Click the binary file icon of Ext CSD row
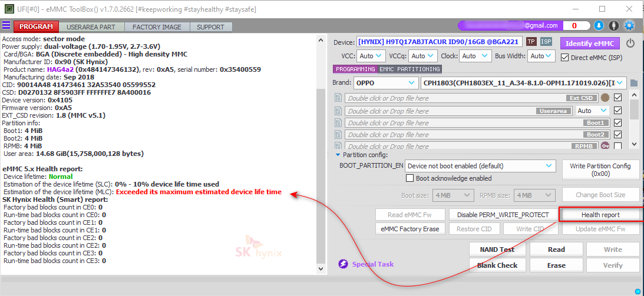The height and width of the screenshot is (296, 644). click(338, 98)
